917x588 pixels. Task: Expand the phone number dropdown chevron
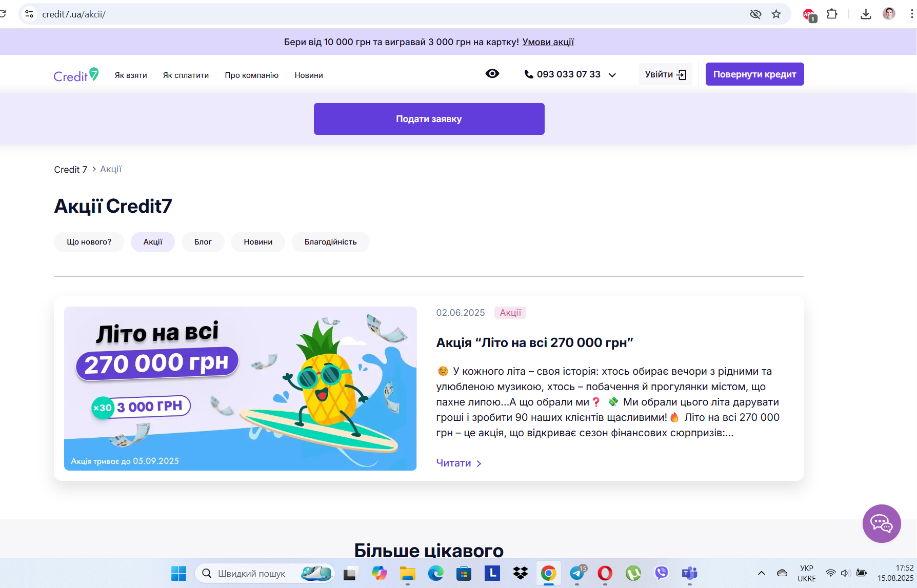click(612, 75)
